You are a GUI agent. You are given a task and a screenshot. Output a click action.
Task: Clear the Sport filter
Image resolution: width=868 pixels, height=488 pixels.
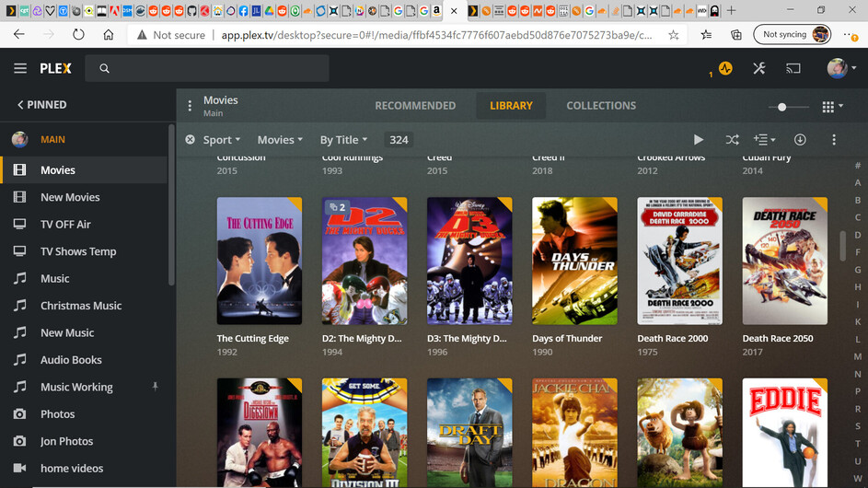[x=190, y=140]
